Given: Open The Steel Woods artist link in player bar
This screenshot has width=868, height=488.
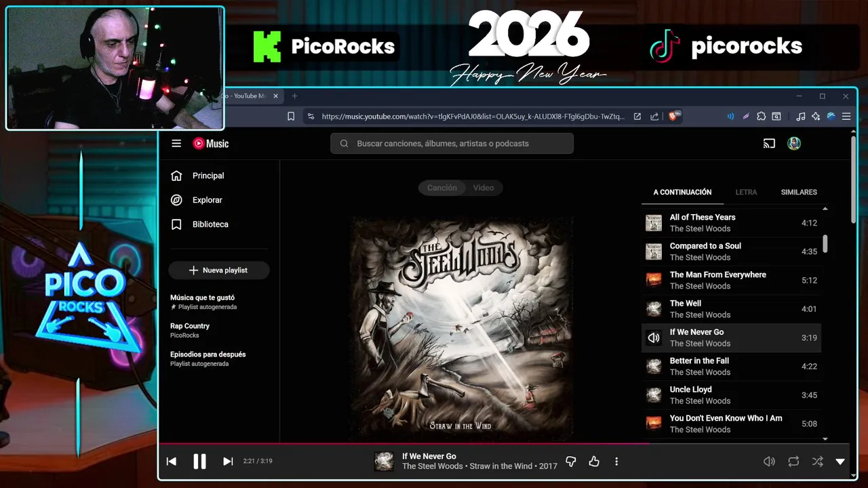Looking at the screenshot, I should pyautogui.click(x=433, y=466).
